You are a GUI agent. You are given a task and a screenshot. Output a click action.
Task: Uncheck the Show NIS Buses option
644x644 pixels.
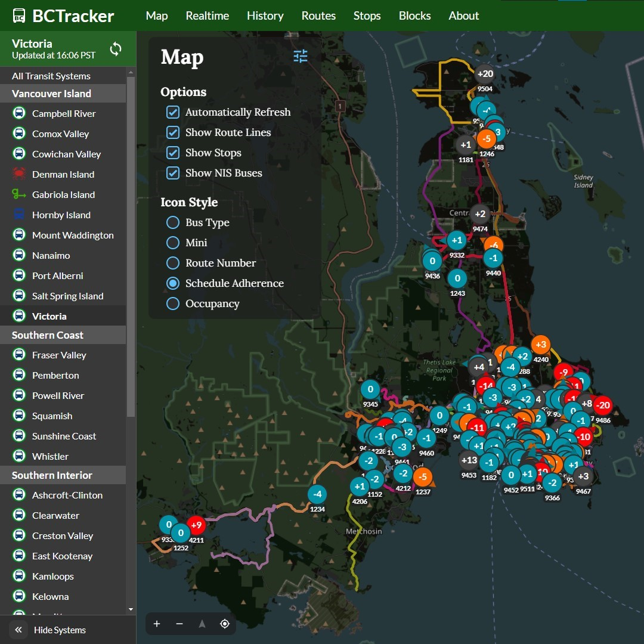tap(173, 173)
